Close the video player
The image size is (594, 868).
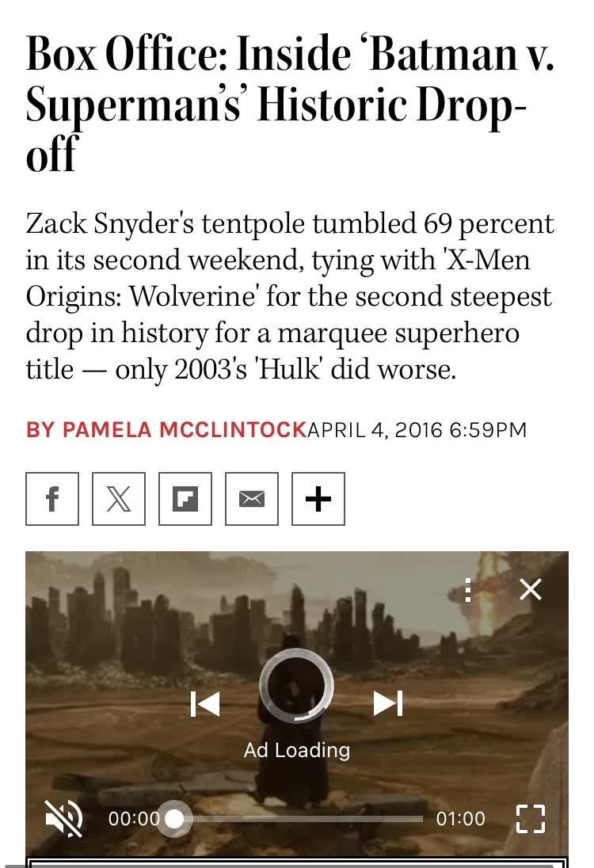click(x=531, y=589)
